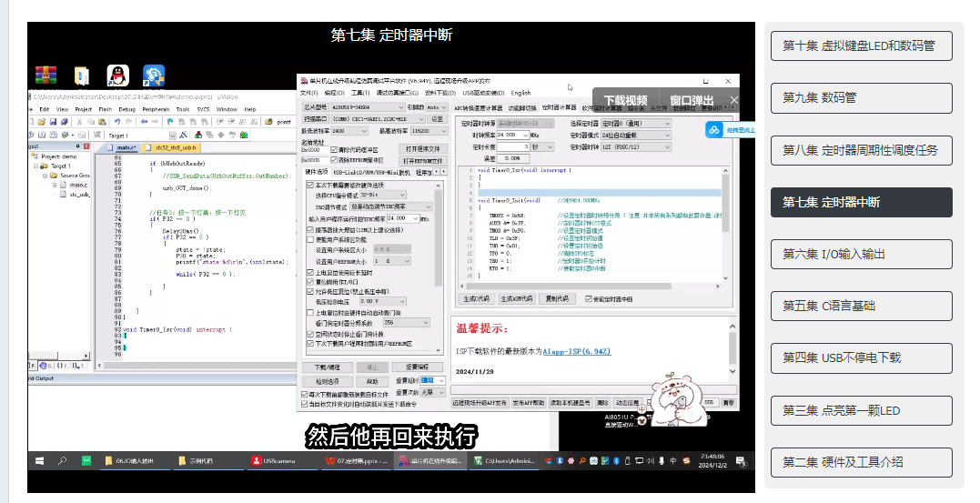Close the video overlay with the X

click(733, 100)
